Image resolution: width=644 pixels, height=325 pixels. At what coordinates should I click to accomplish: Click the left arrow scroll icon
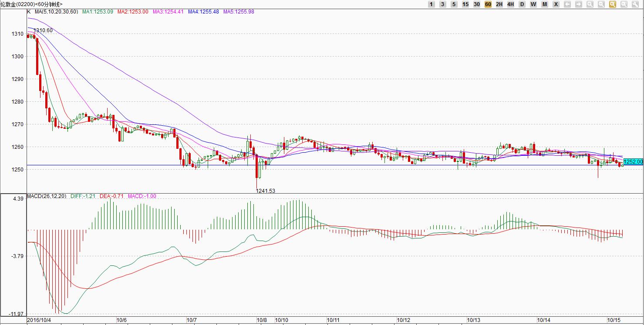click(567, 4)
